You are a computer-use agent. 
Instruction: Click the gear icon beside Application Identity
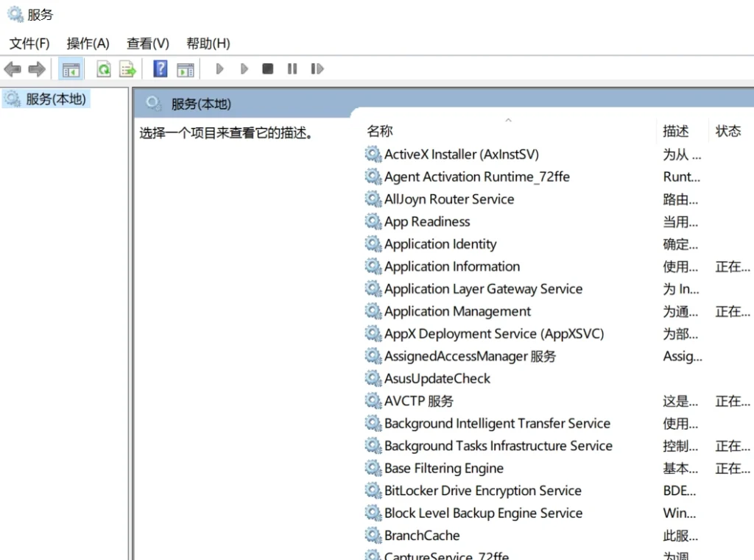tap(373, 244)
